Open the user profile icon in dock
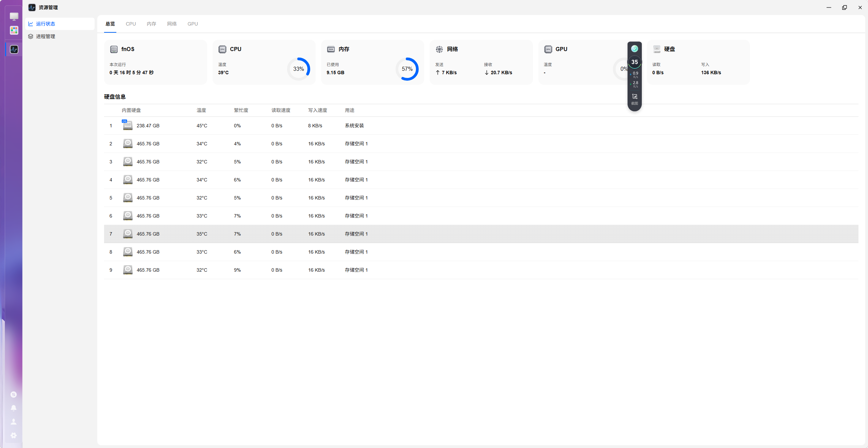Viewport: 868px width, 448px height. (14, 421)
